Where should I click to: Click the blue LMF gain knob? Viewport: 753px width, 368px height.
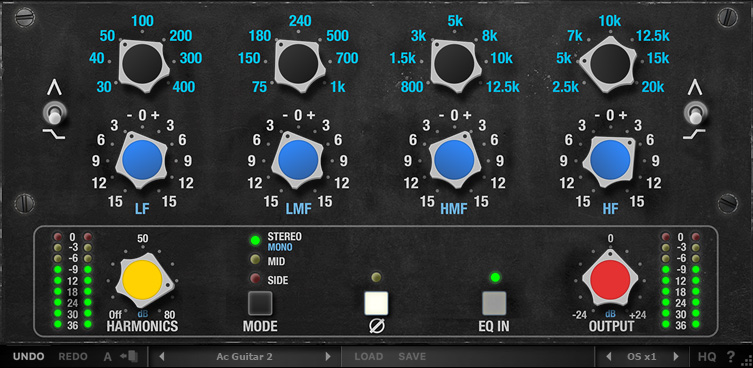(x=298, y=160)
